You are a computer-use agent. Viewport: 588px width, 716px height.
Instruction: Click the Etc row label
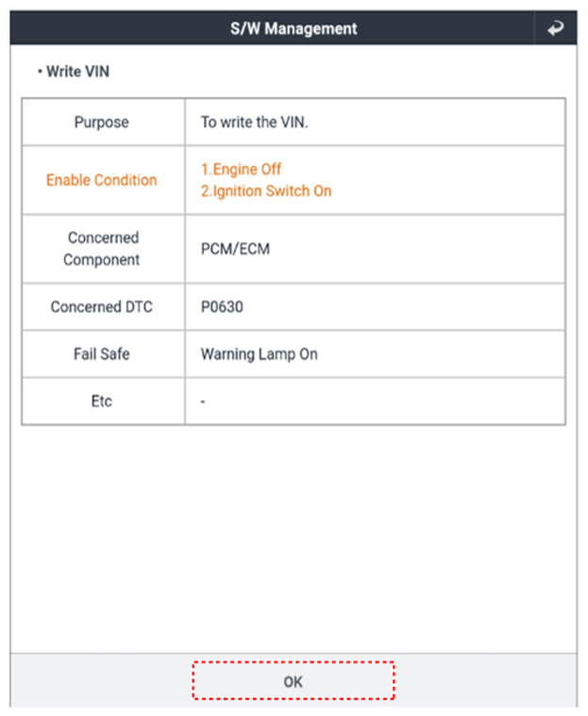pos(102,401)
